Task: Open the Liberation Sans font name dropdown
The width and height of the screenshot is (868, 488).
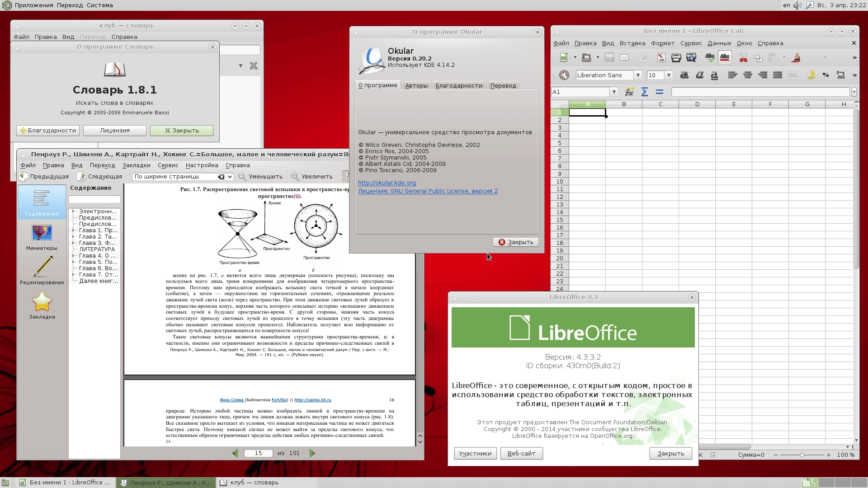Action: [638, 75]
